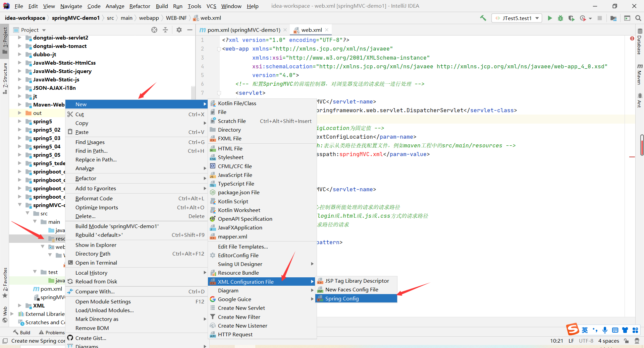Open the Problems tool window button
644x348 pixels.
52,332
